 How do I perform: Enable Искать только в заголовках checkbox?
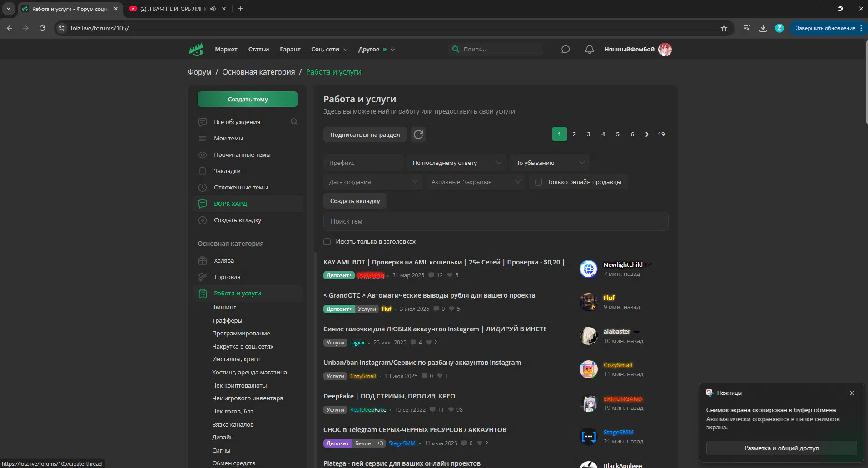click(x=327, y=242)
